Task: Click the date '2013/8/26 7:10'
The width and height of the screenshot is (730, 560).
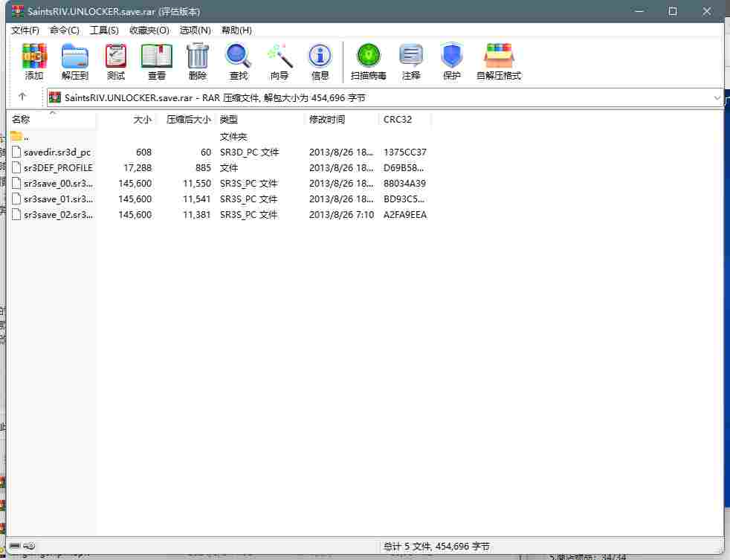Action: [x=342, y=215]
